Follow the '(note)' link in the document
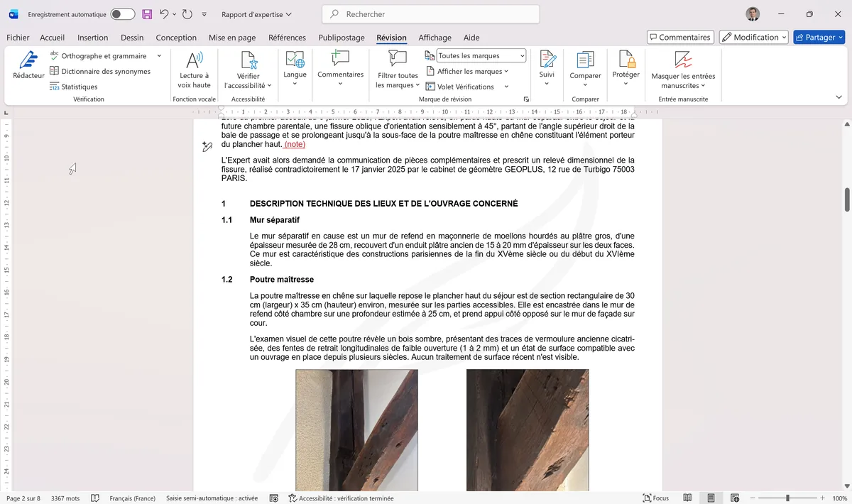 [293, 143]
